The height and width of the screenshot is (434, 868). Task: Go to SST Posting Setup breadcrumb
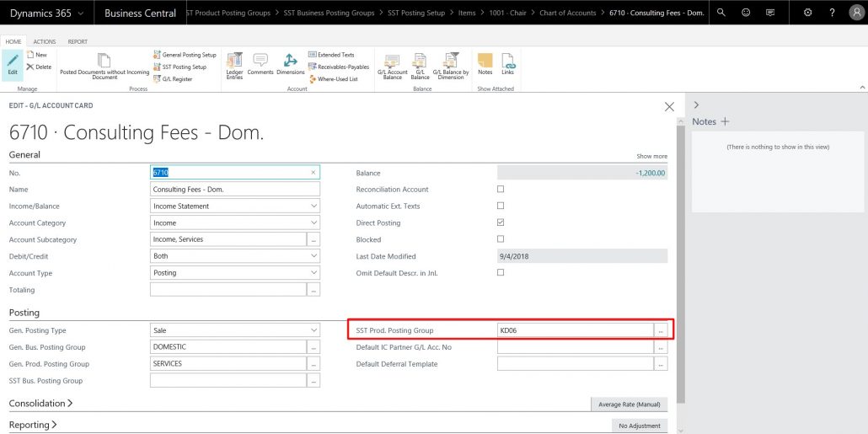pos(416,13)
